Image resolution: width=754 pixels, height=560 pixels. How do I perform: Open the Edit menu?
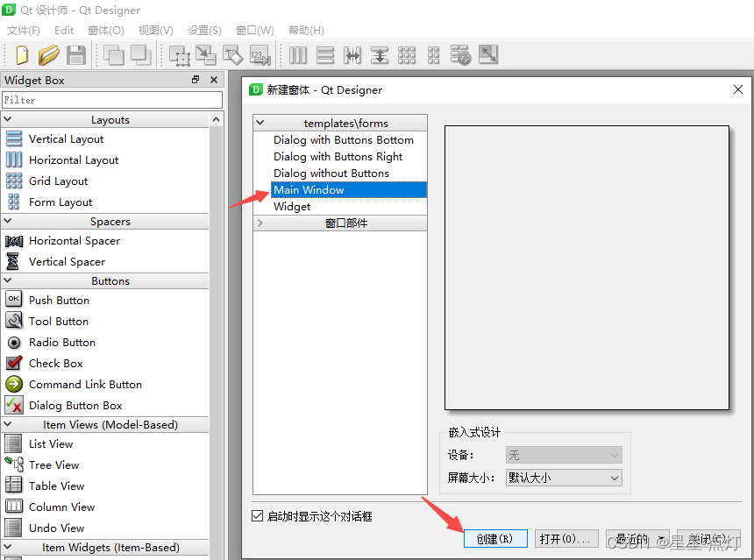pos(64,31)
